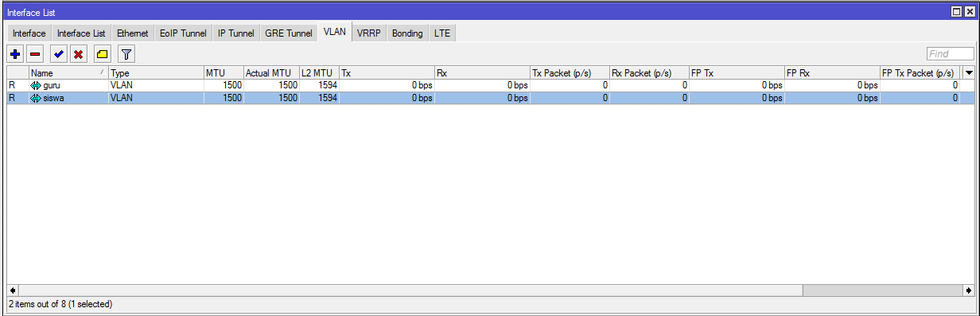Sort by the MTU column header

click(x=224, y=73)
